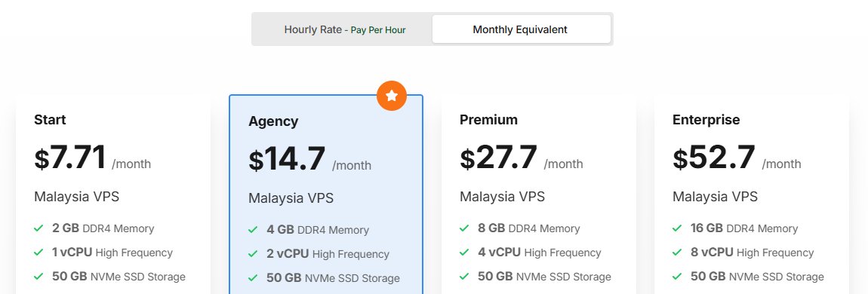
Task: Click the $14.7 price
Action: 287,159
